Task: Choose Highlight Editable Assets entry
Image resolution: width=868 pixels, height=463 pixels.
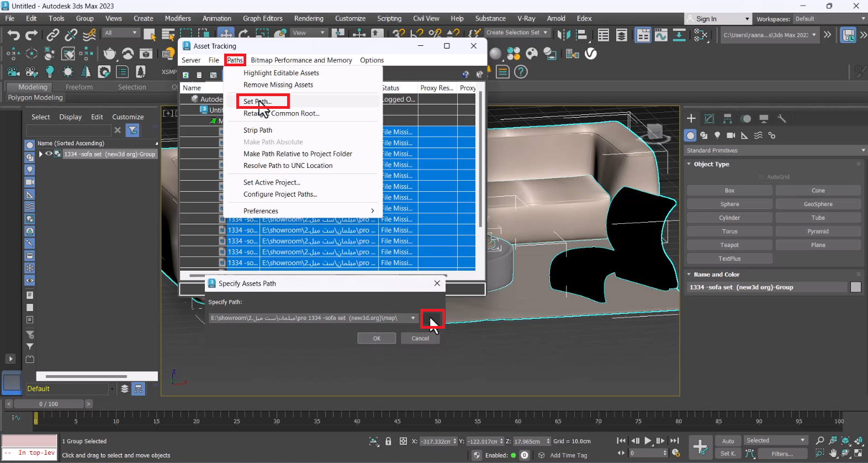Action: [281, 73]
